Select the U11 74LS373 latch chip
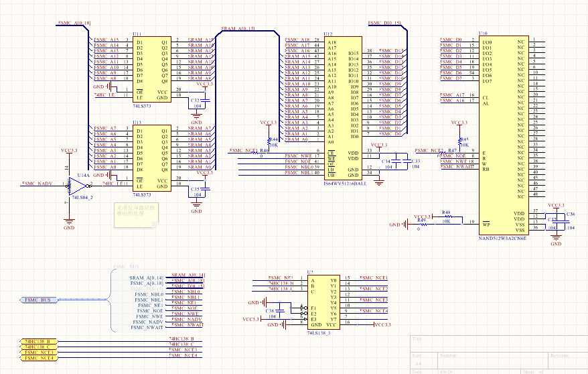Image resolution: width=588 pixels, height=374 pixels. point(152,70)
